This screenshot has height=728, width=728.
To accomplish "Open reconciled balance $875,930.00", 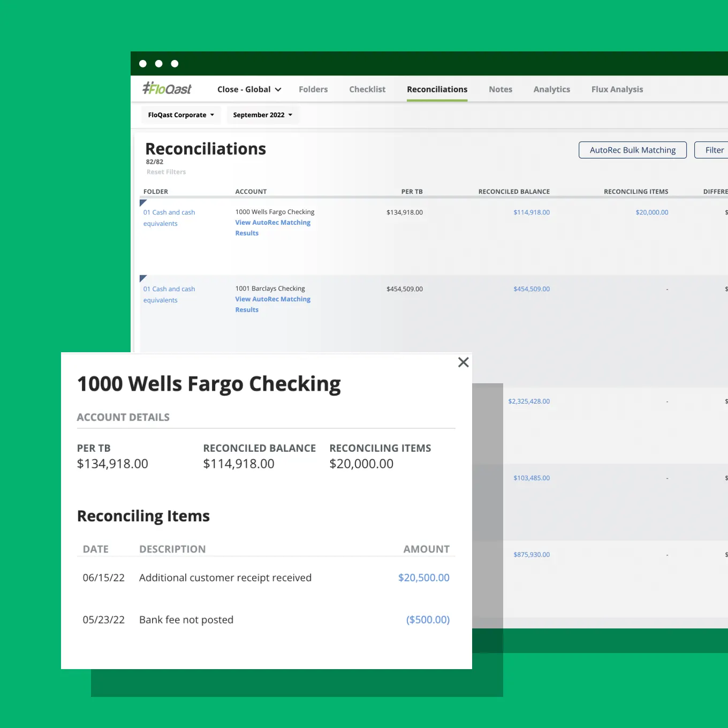I will [x=532, y=555].
